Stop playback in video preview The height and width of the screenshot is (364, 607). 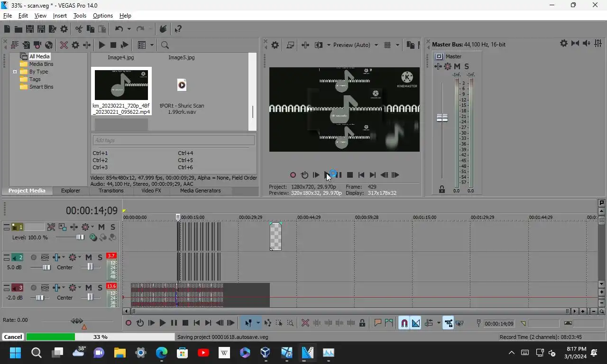[350, 175]
